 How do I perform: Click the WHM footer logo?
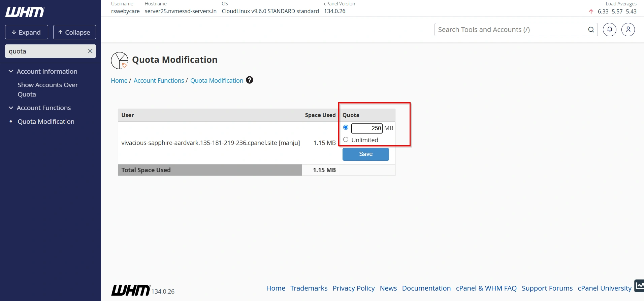click(x=131, y=290)
